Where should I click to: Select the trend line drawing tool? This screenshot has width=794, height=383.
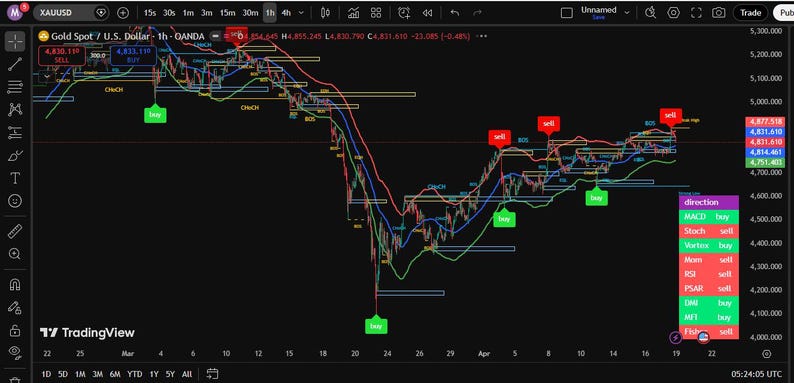point(15,64)
